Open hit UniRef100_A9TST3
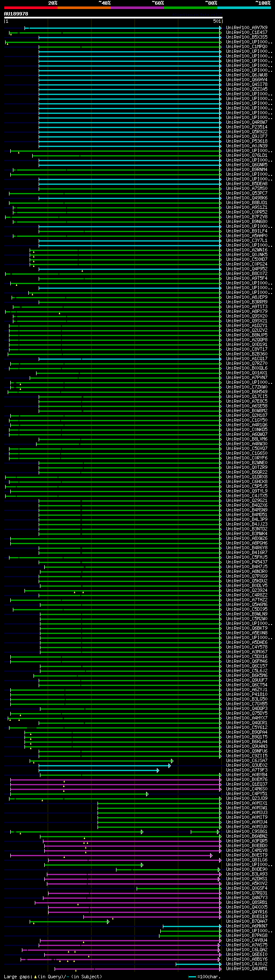 [247, 307]
